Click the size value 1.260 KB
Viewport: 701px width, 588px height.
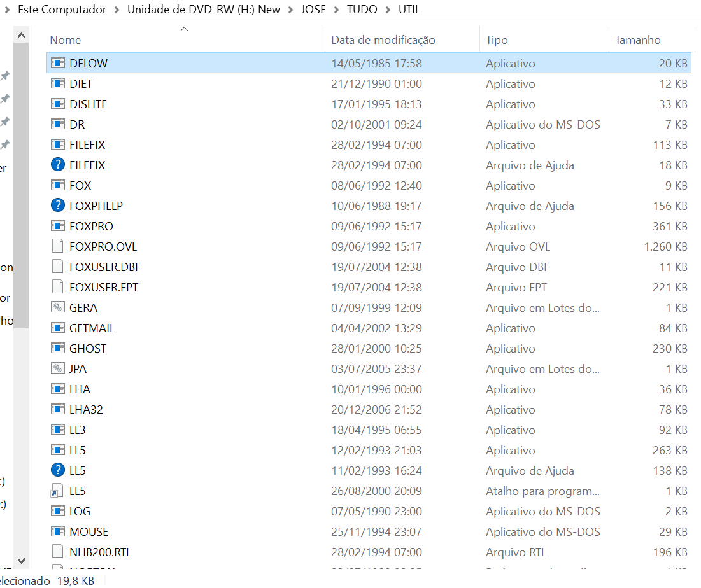coord(666,247)
